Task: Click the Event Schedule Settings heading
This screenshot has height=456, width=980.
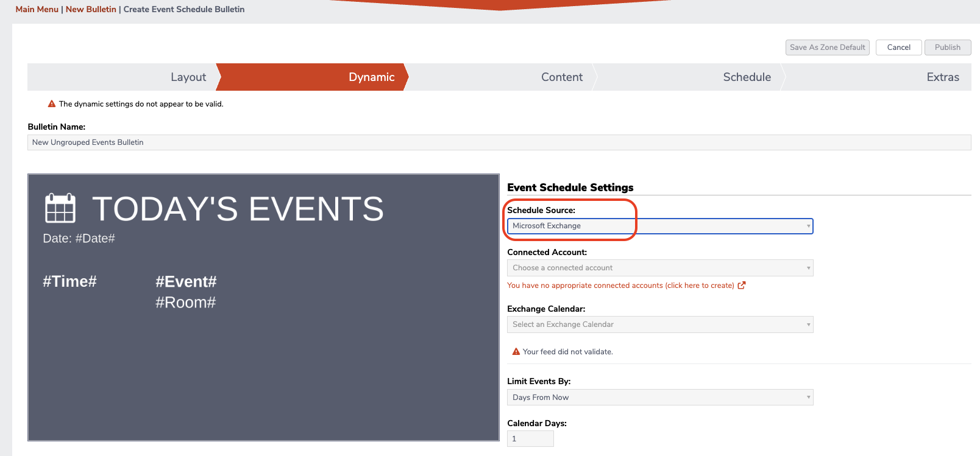Action: (x=570, y=188)
